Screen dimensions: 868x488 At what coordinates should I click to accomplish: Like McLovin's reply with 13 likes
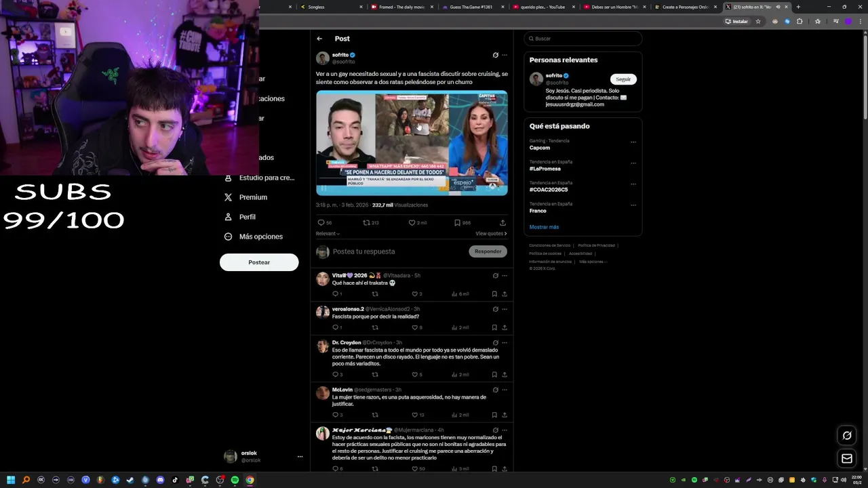pyautogui.click(x=418, y=415)
